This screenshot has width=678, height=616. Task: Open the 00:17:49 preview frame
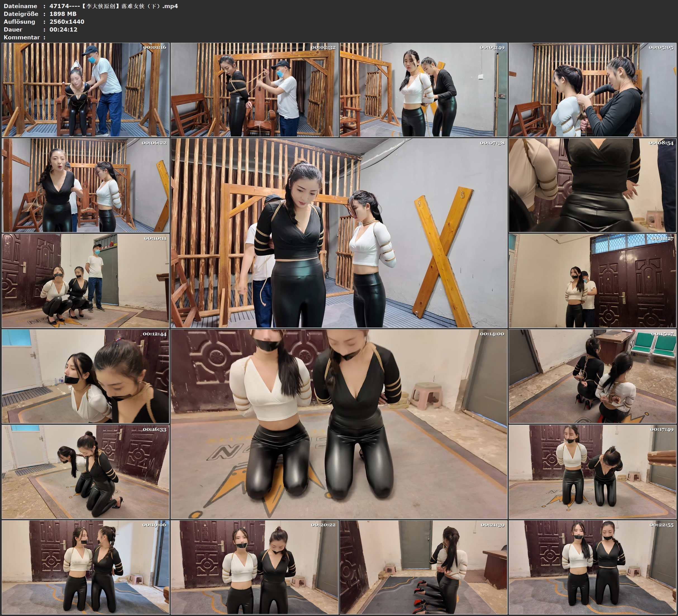(x=592, y=471)
